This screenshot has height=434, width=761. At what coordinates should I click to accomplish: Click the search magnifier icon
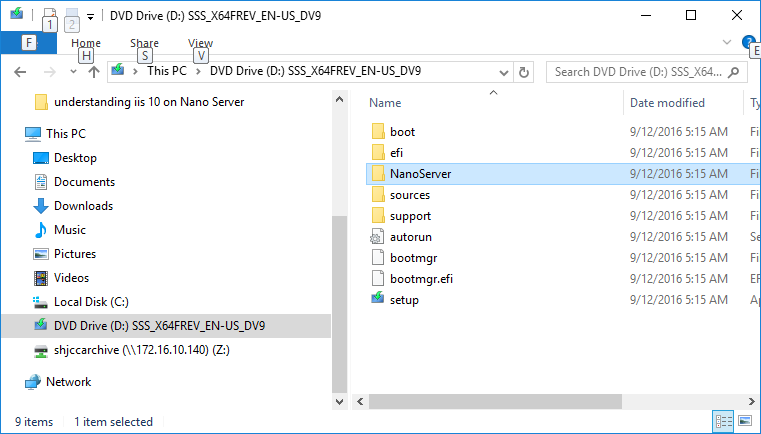click(x=734, y=72)
